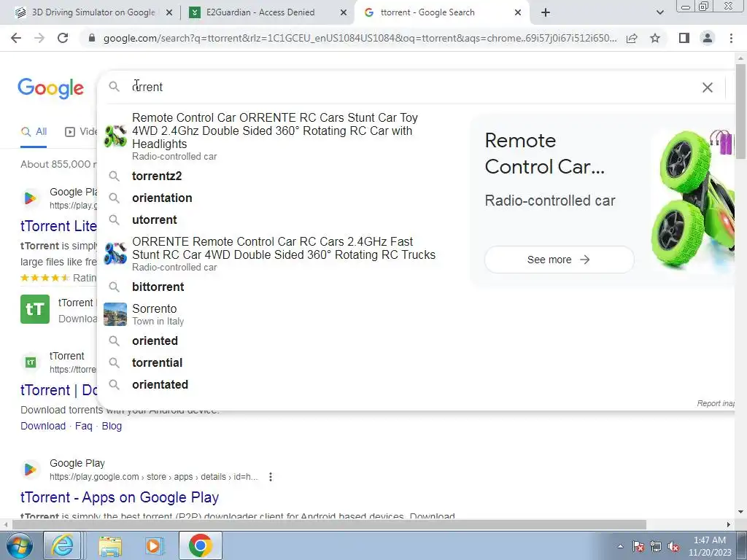Clear the search box with the X
The height and width of the screenshot is (560, 747).
pyautogui.click(x=708, y=87)
